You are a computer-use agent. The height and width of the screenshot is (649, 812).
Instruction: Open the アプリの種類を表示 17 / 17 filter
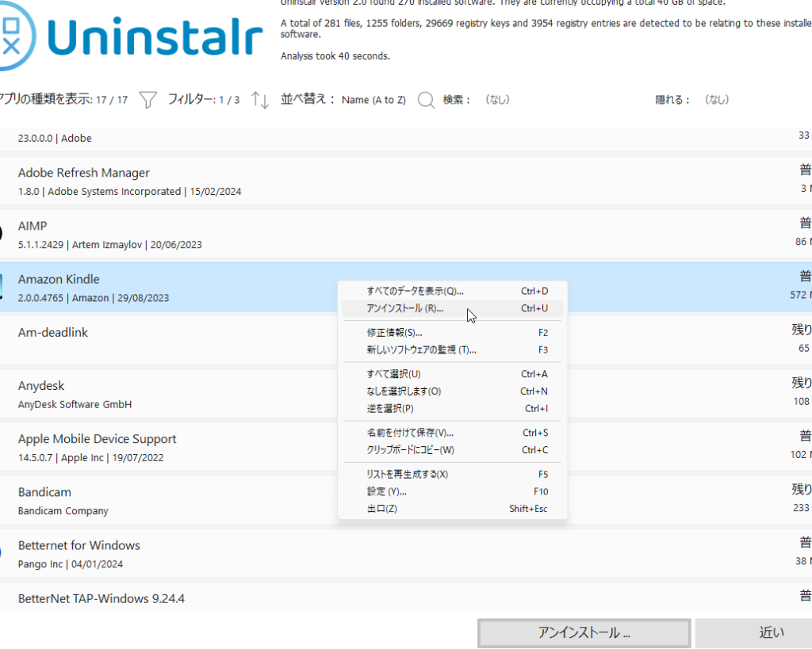[x=63, y=99]
